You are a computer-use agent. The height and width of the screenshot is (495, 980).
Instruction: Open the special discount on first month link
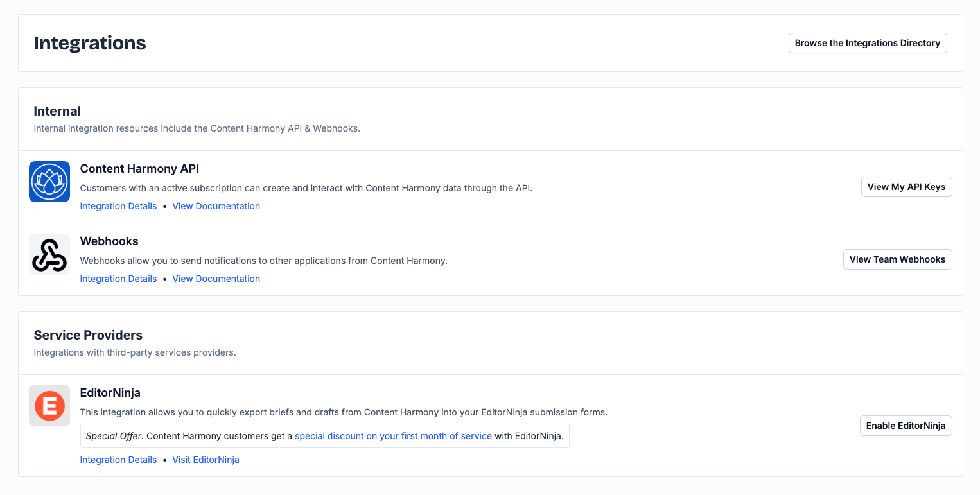click(x=393, y=436)
